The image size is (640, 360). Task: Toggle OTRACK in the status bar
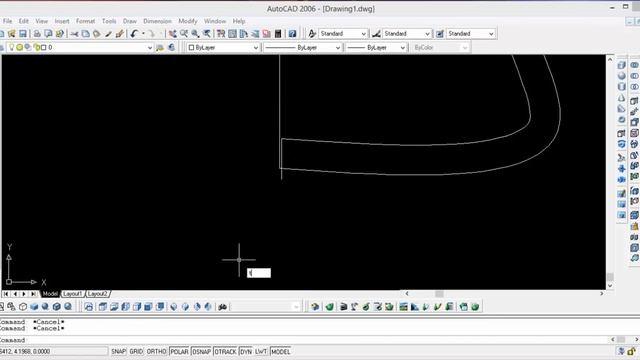point(225,351)
